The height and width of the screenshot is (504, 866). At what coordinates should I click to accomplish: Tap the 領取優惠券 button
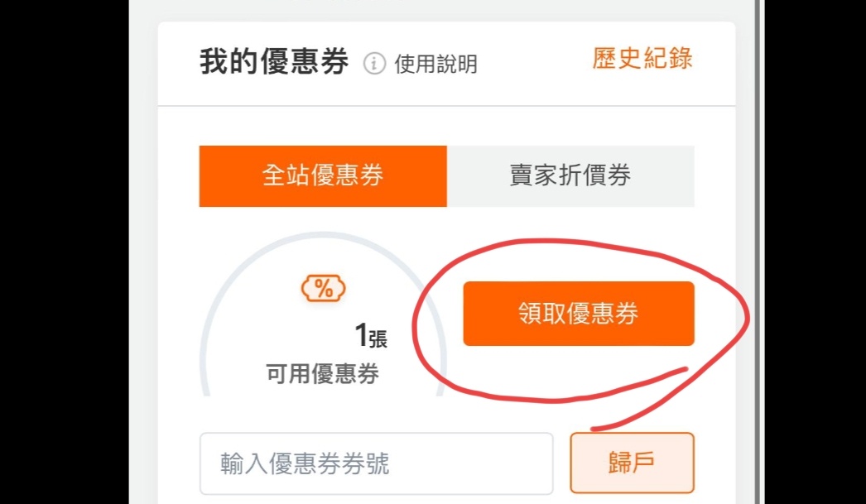point(578,314)
